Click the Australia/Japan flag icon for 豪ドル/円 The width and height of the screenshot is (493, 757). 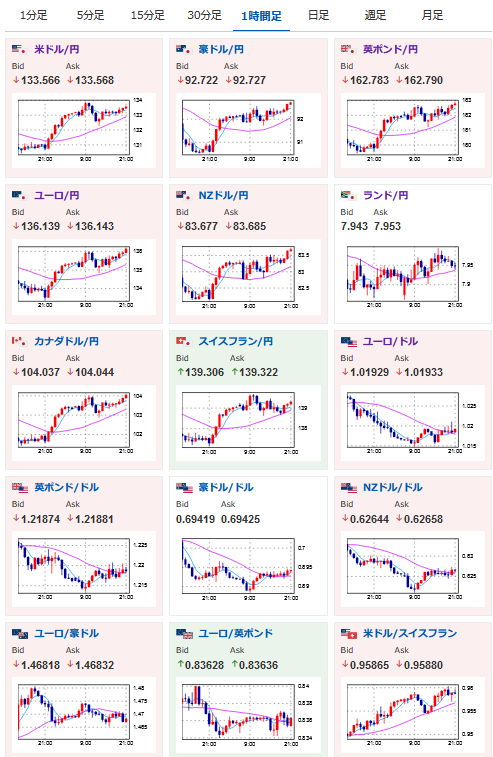pos(184,49)
